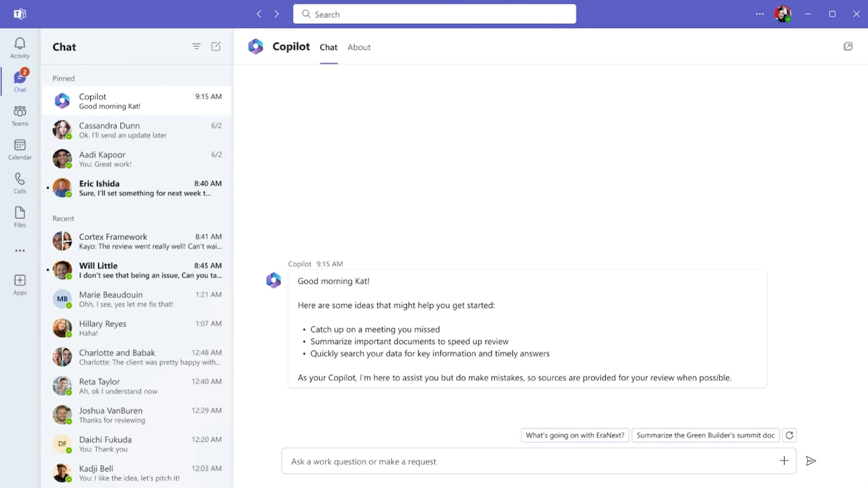Viewport: 868px width, 488px height.
Task: Click 'What's going on with EraNext?' suggestion
Action: point(574,434)
